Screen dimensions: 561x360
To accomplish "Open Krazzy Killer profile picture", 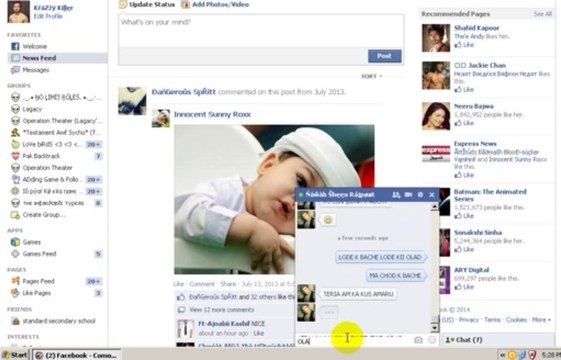I will 19,11.
